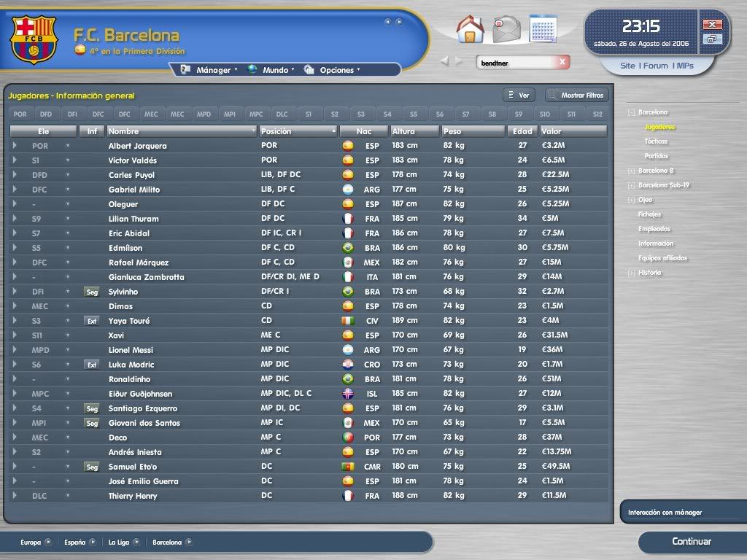The height and width of the screenshot is (560, 747).
Task: Go back with the left navigation arrow
Action: pos(444,61)
